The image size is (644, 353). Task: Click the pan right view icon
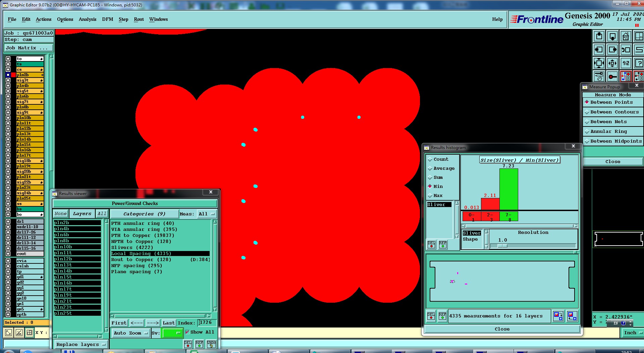pos(612,50)
